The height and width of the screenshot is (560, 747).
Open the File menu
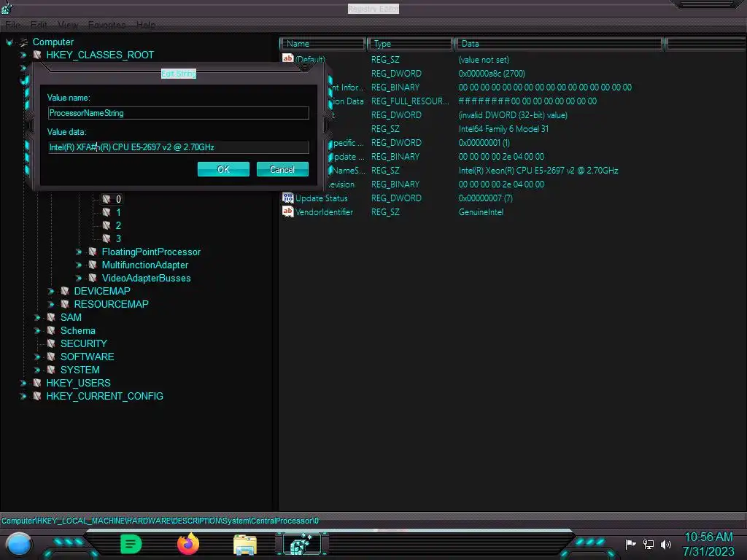(13, 25)
